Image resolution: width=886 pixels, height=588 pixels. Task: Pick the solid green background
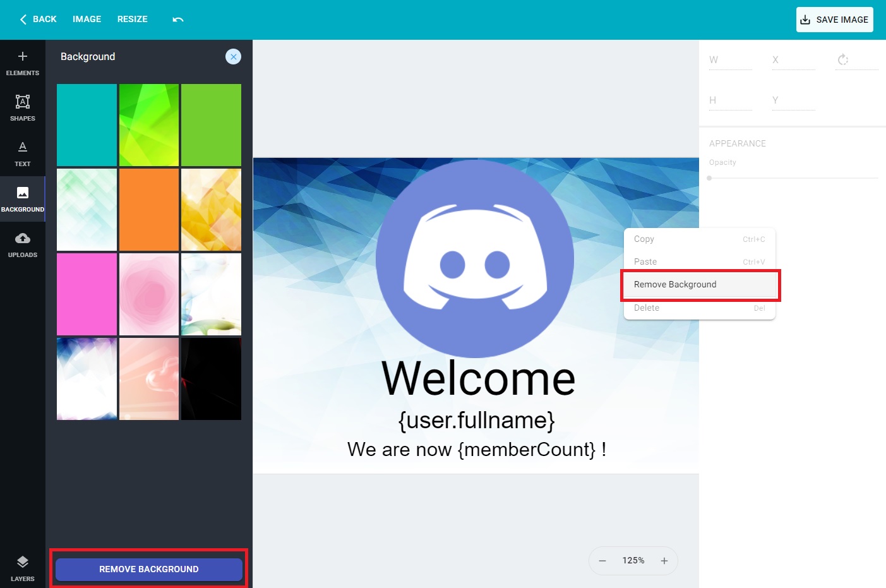(211, 125)
